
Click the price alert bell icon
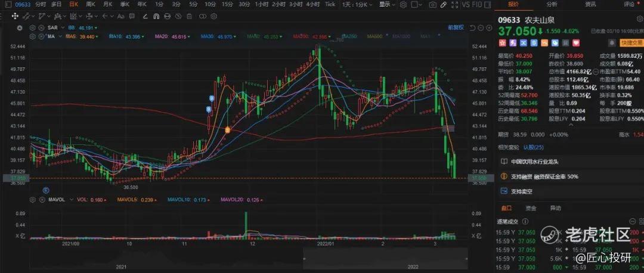(x=612, y=42)
